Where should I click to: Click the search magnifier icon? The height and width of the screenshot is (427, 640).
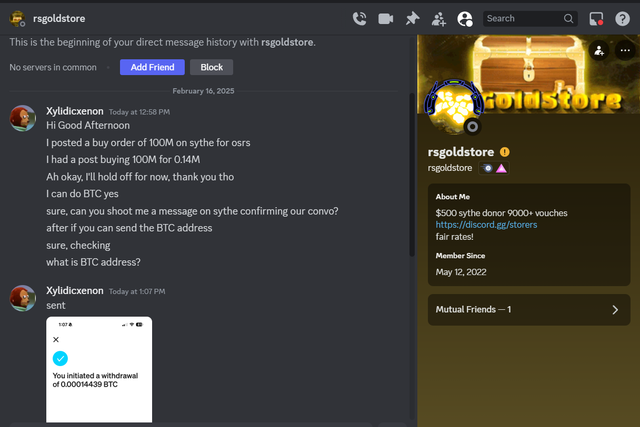568,19
